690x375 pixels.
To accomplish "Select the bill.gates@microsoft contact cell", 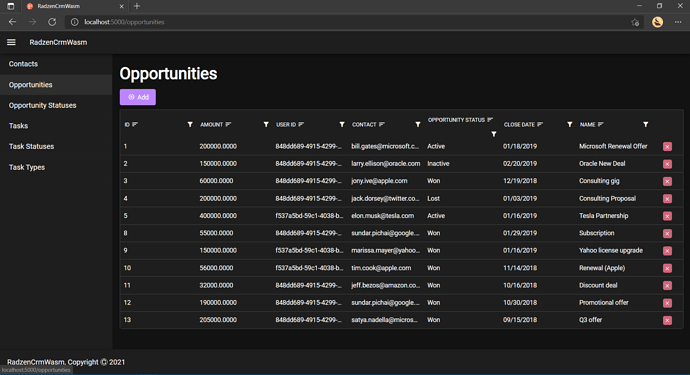I will [385, 146].
